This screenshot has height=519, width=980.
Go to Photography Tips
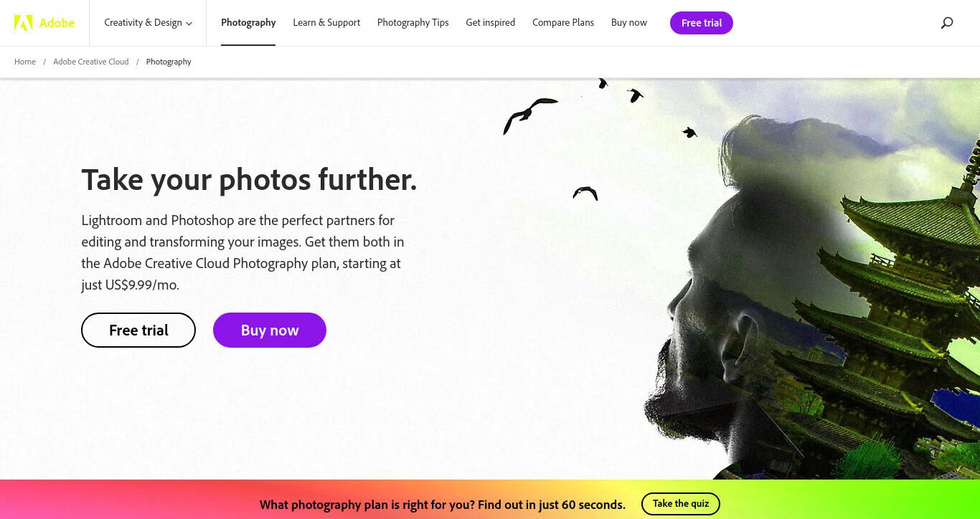pyautogui.click(x=413, y=23)
